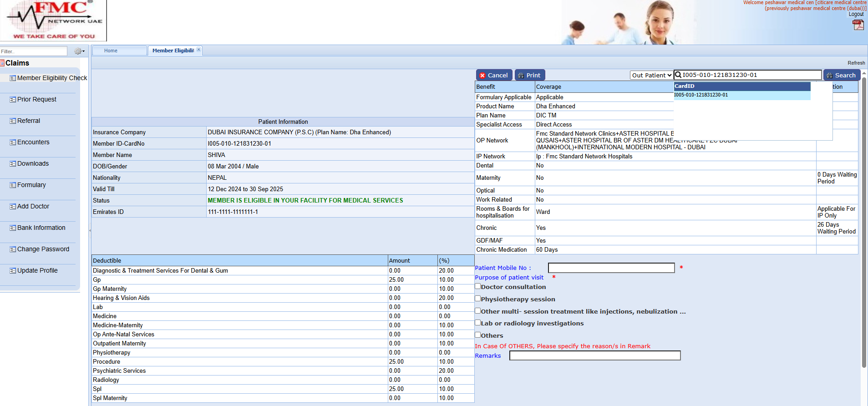
Task: Enable the Physiotherapy session checkbox
Action: (x=478, y=299)
